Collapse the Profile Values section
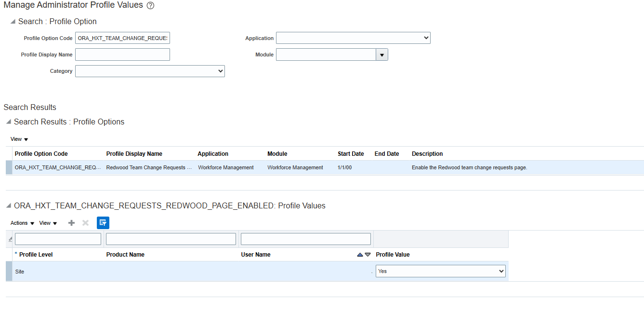 pyautogui.click(x=9, y=205)
